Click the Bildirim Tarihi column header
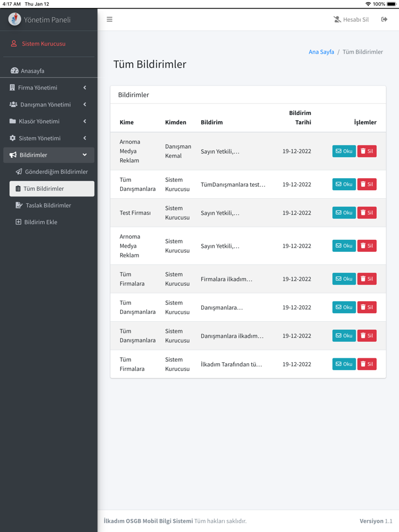399x532 pixels. click(x=300, y=117)
